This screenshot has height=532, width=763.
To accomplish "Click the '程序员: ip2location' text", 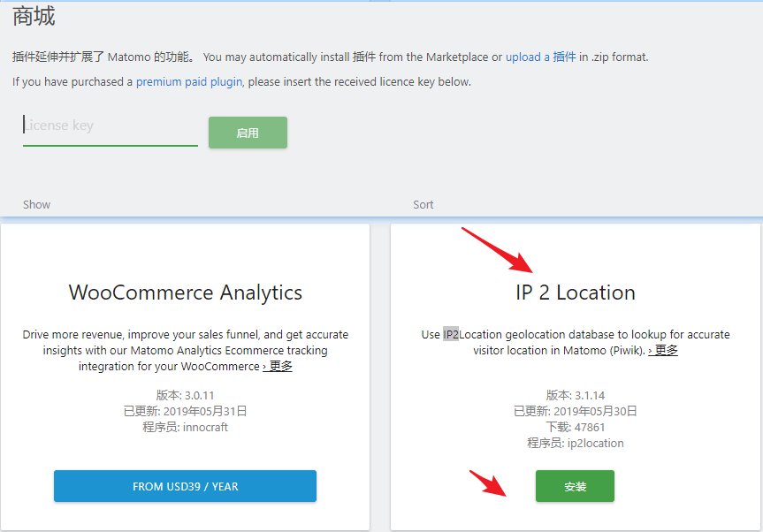I will [576, 444].
